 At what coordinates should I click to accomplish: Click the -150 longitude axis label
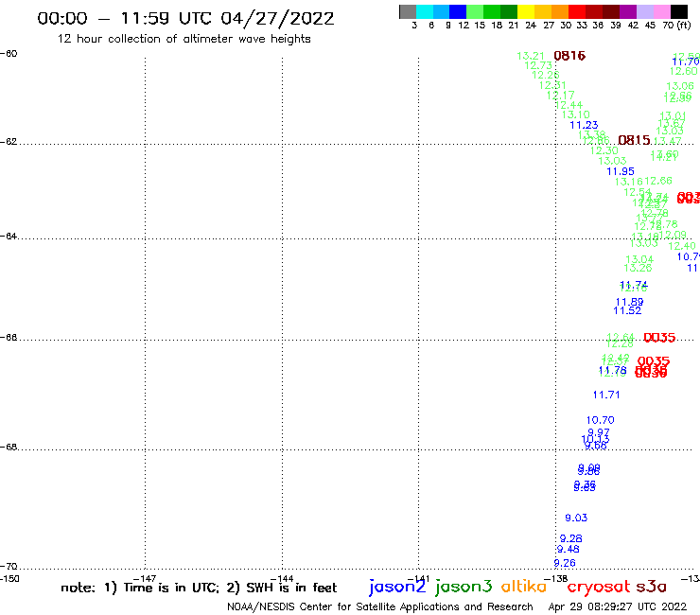click(9, 579)
